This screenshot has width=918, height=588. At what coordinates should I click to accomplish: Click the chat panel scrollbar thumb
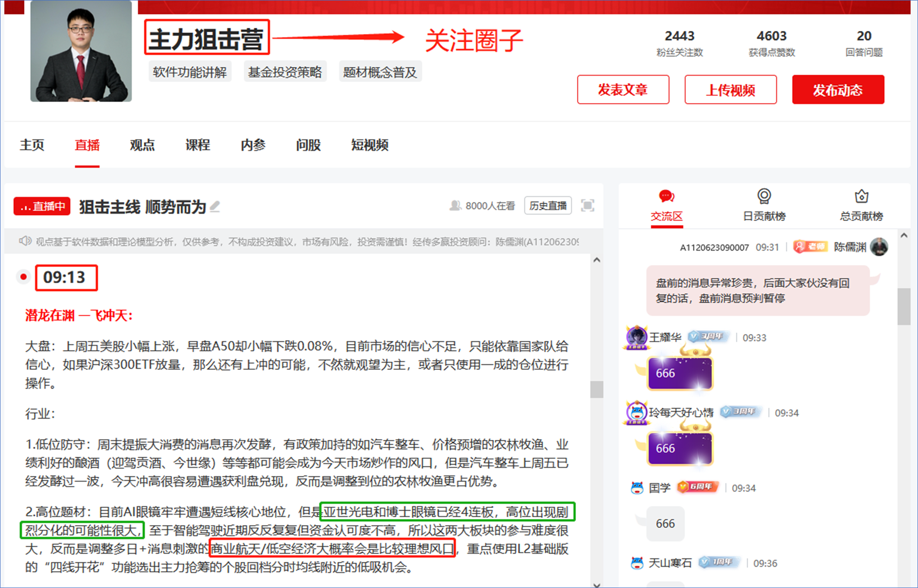pyautogui.click(x=904, y=307)
